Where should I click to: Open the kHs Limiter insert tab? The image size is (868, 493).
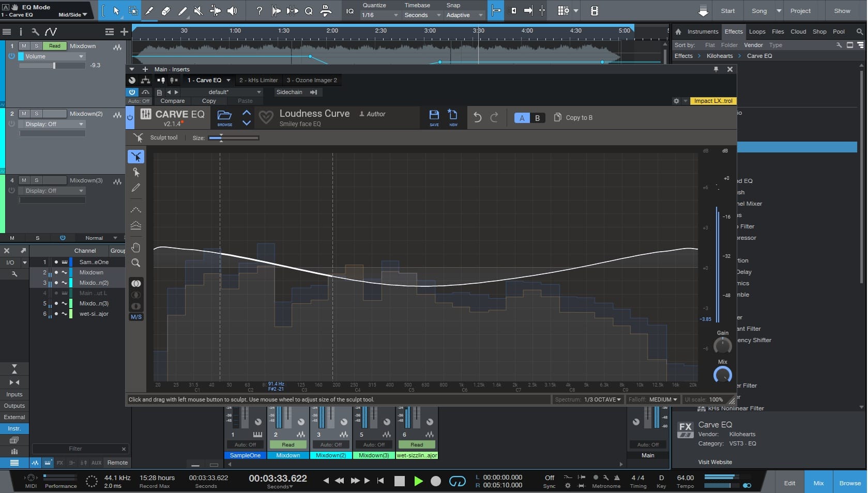click(258, 80)
